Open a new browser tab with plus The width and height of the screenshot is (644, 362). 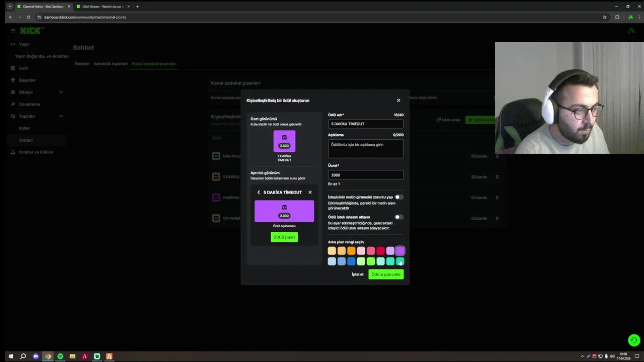click(x=137, y=7)
